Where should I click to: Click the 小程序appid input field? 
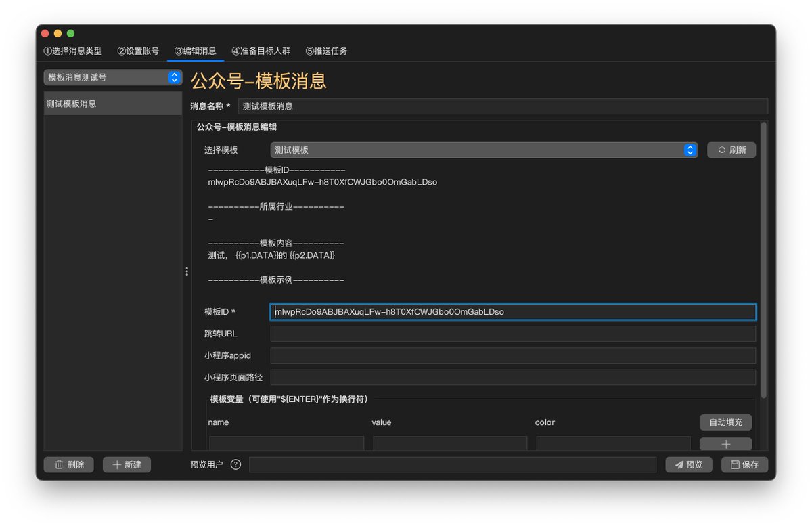pos(513,355)
